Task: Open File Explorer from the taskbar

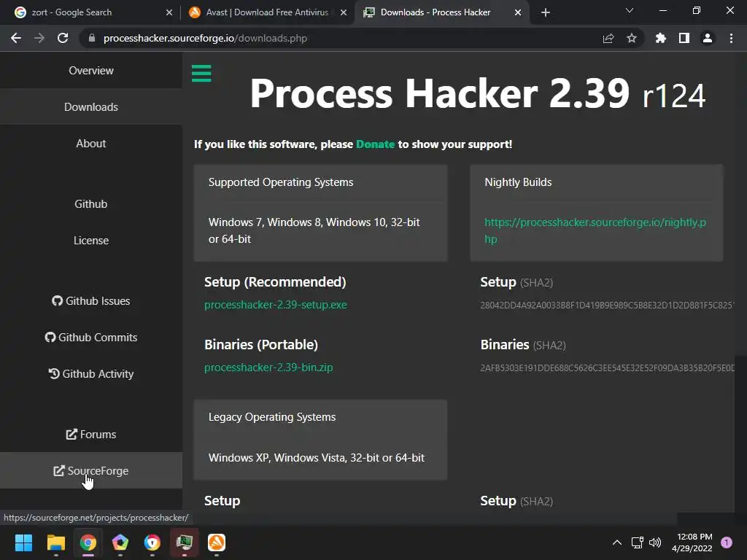Action: pyautogui.click(x=55, y=542)
